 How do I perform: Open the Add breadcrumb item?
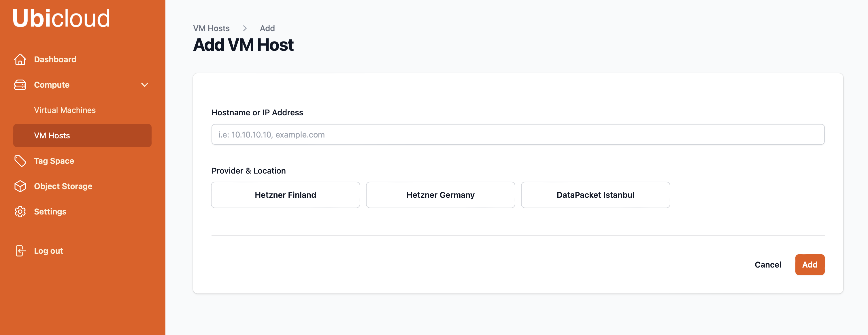[267, 28]
